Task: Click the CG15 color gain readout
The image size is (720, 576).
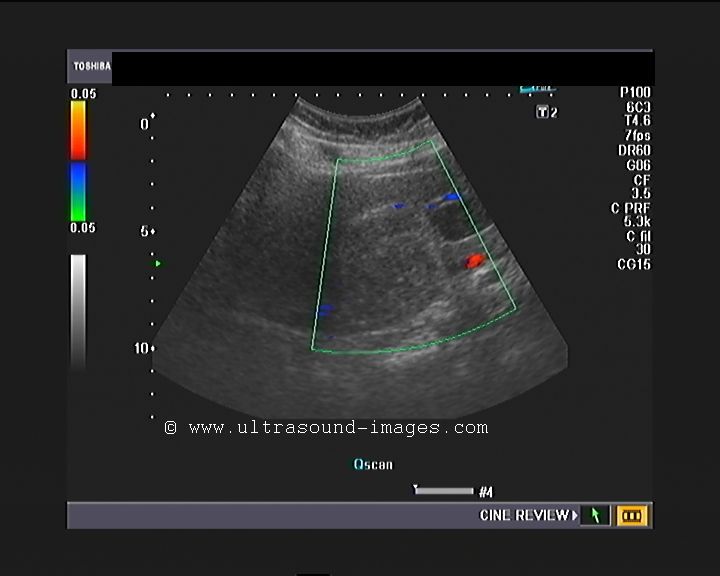Action: pos(635,264)
